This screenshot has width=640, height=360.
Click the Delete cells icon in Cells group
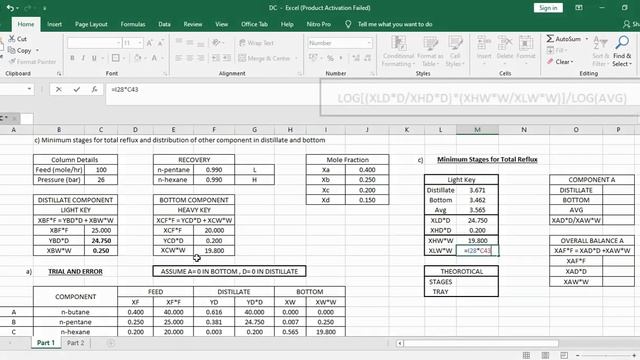tap(505, 42)
